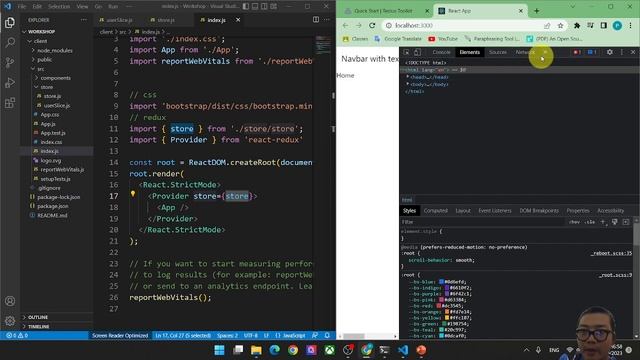This screenshot has height=360, width=640.
Task: Open a new Chrome tab
Action: 536,11
